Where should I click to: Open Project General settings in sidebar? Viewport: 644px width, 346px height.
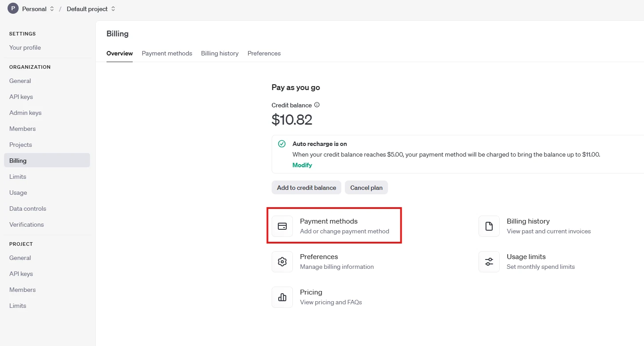pos(20,258)
